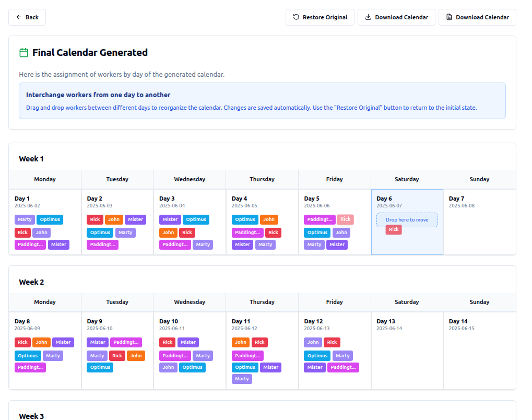This screenshot has width=532, height=420.
Task: Click the Back arrow icon
Action: coord(19,17)
